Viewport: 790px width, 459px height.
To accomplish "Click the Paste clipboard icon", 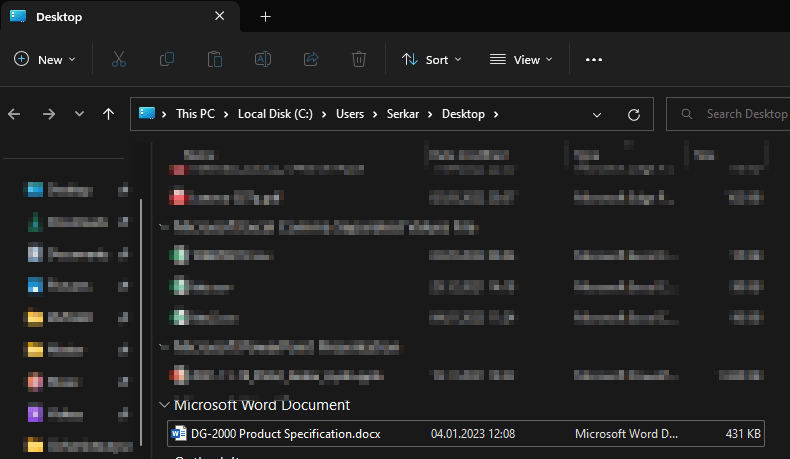I will 215,59.
